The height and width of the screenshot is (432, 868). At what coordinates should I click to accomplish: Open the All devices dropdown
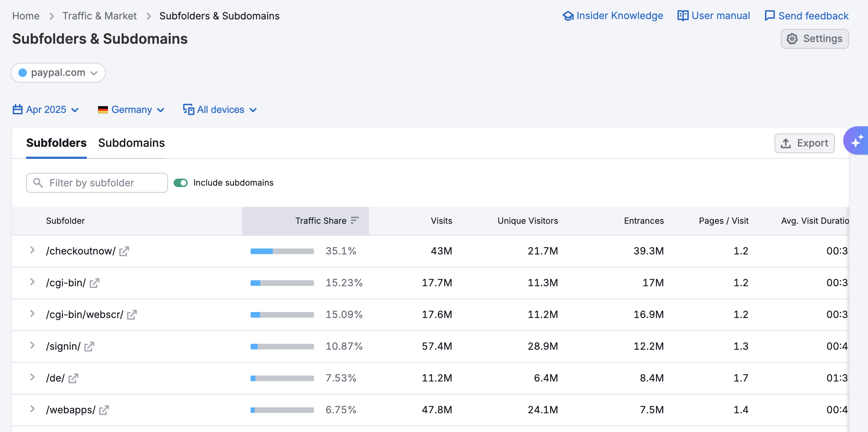[x=220, y=110]
